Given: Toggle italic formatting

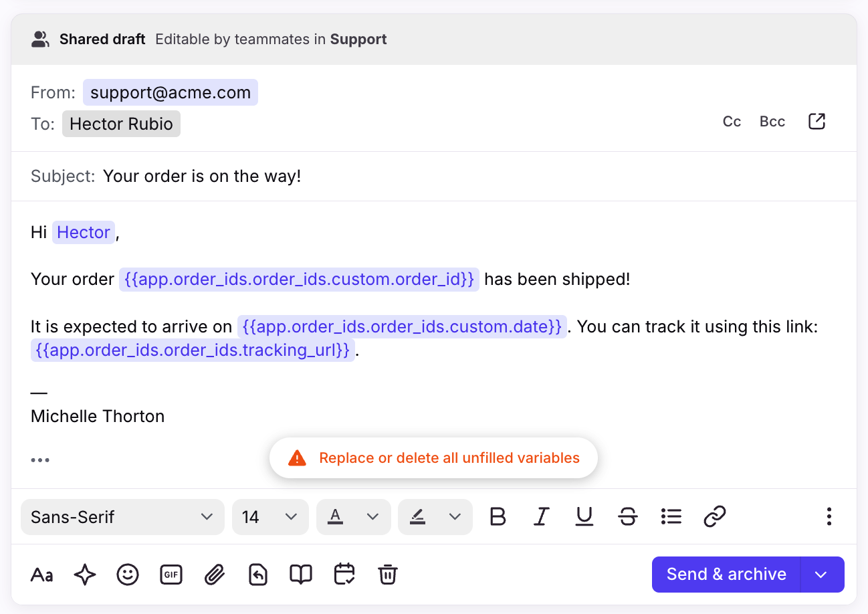Looking at the screenshot, I should [541, 516].
